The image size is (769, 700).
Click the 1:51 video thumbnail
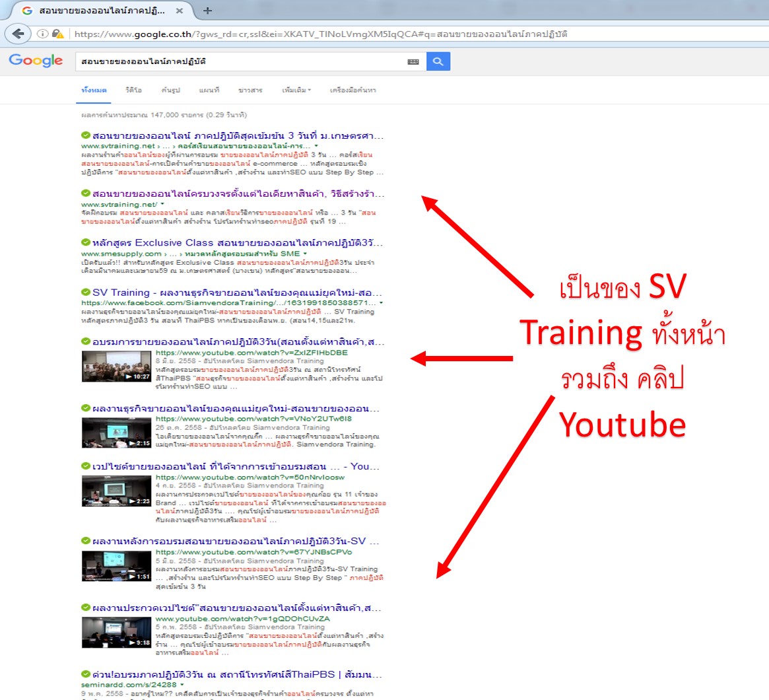[x=116, y=565]
